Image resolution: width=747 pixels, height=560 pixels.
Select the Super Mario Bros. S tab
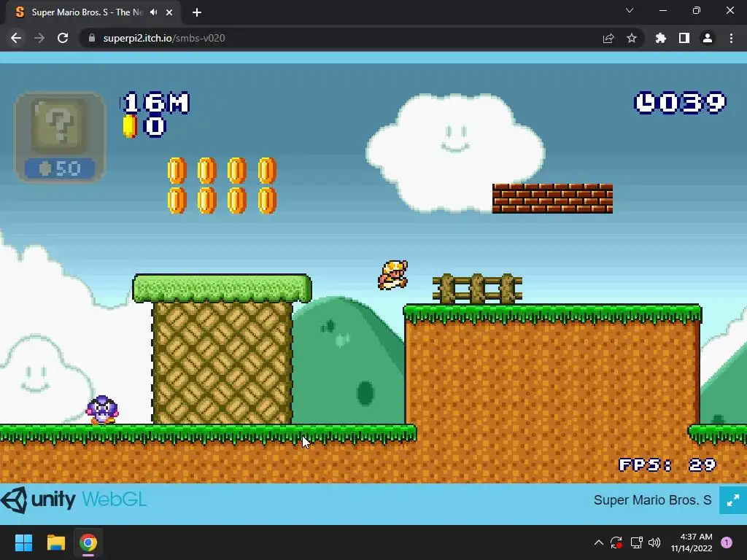coord(93,12)
